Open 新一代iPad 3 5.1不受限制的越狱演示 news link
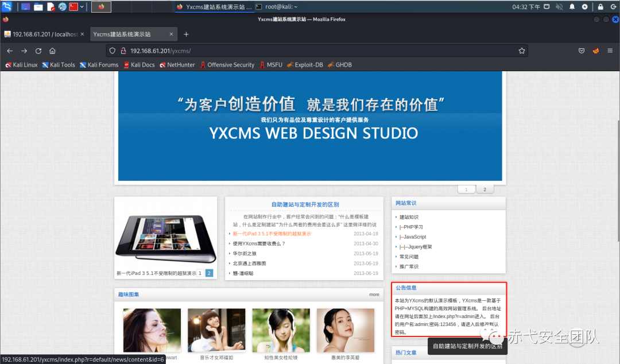 coord(272,234)
